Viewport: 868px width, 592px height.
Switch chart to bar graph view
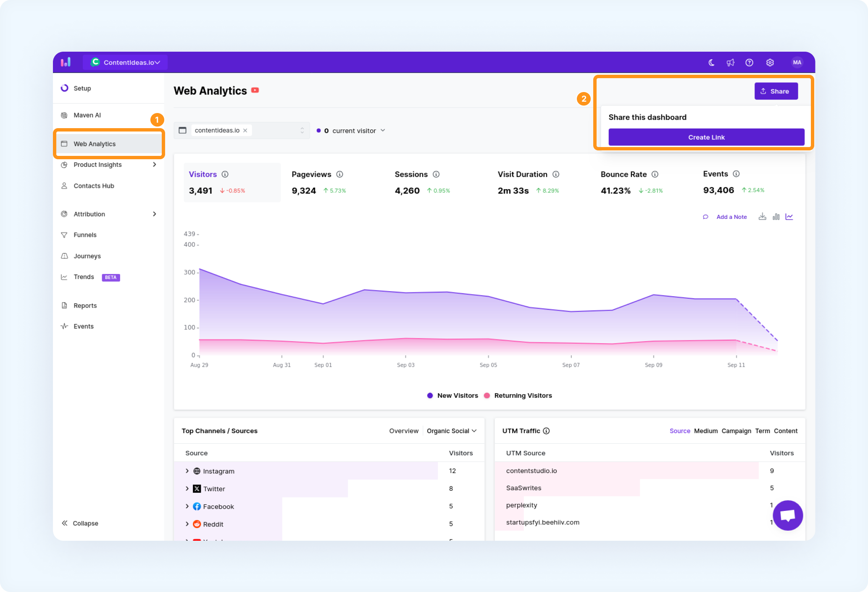[776, 217]
